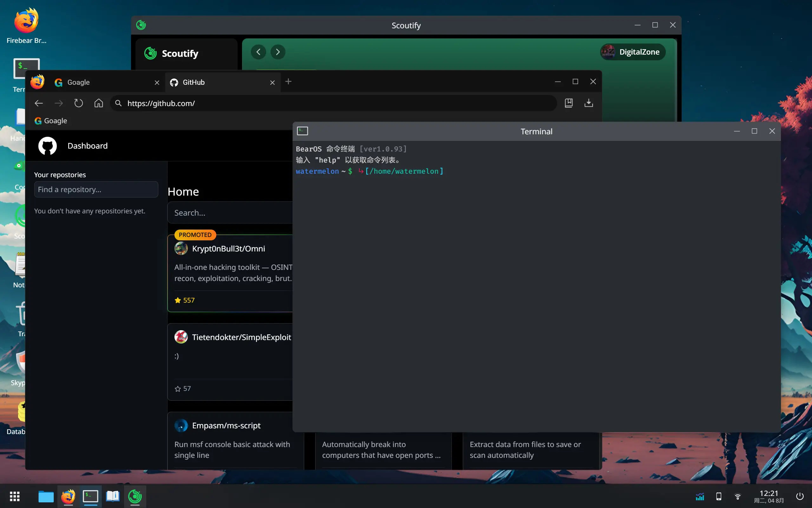Open the Goagle bookmark in bookmarks bar

tap(51, 121)
